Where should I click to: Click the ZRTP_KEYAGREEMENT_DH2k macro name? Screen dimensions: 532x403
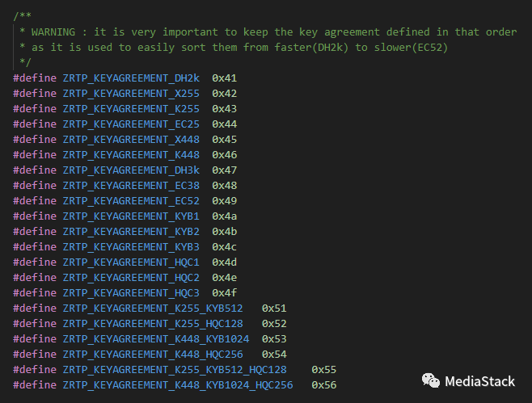[131, 78]
